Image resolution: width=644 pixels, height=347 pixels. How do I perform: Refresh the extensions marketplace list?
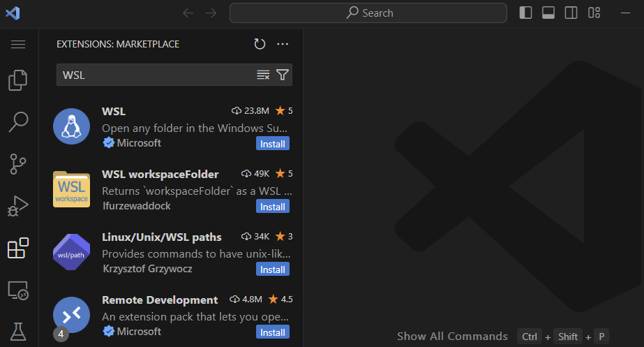(x=260, y=44)
